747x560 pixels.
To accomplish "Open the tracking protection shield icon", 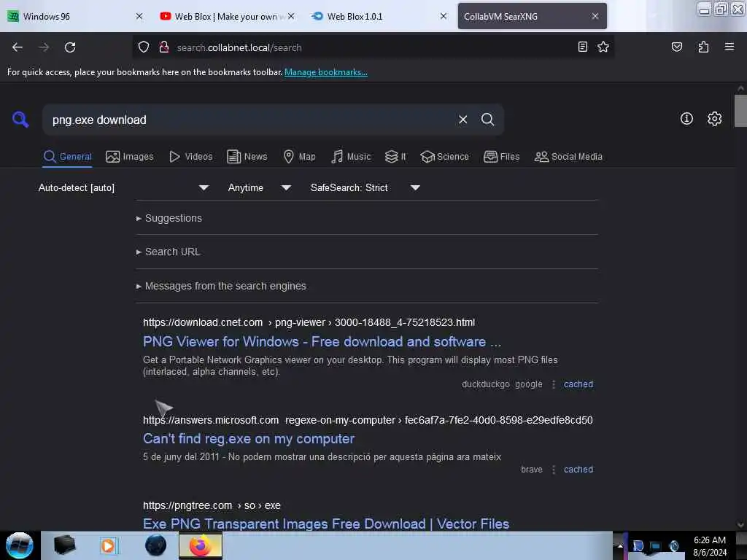I will point(144,47).
